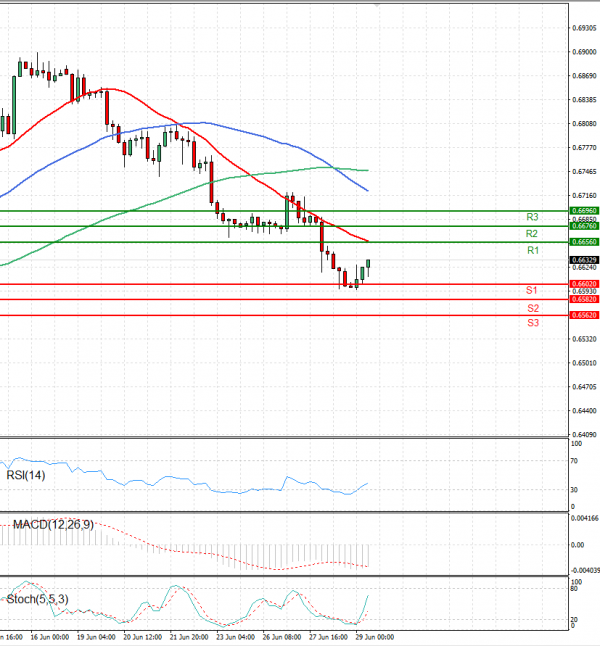
Task: Click the S3 support label
Action: pyautogui.click(x=533, y=323)
